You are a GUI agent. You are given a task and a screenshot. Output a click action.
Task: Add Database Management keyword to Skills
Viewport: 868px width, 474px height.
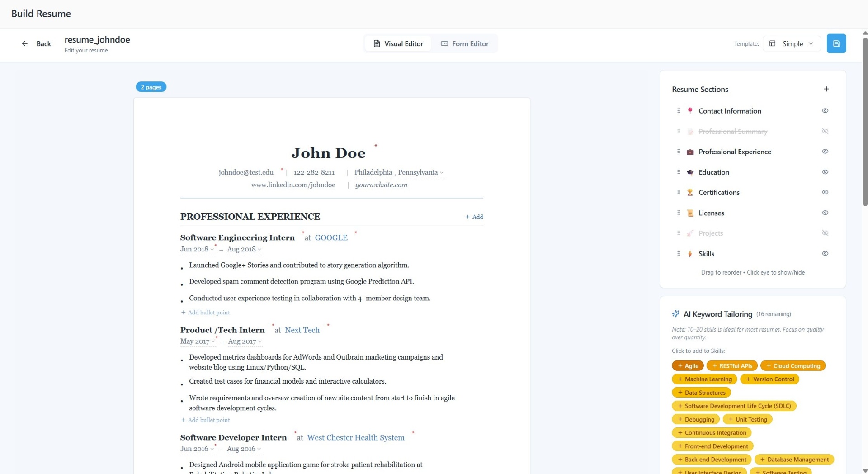794,460
